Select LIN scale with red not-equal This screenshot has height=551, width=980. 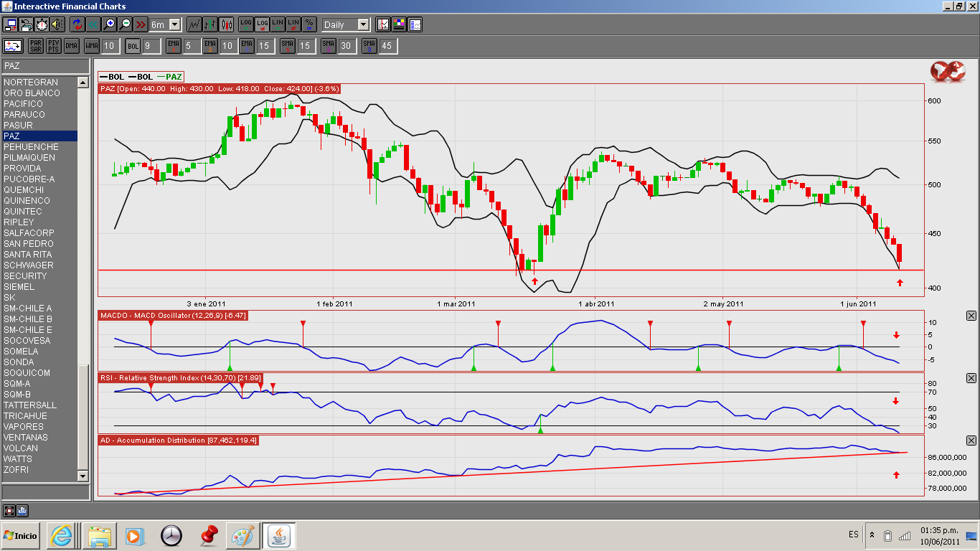click(x=293, y=24)
